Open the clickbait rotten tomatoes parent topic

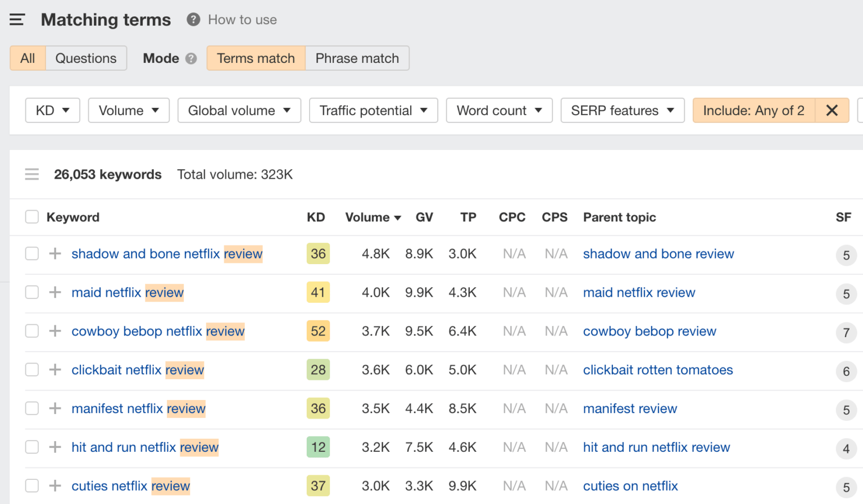coord(658,370)
